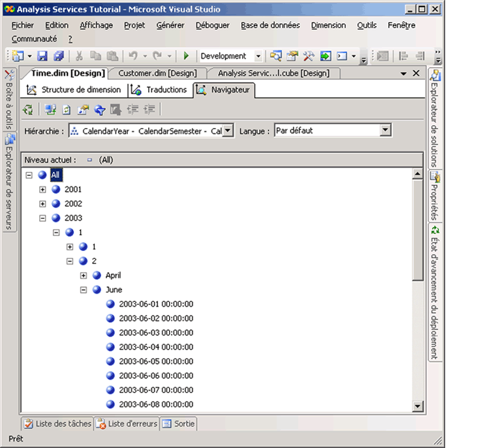Click the Refresh page icon in Navigateur toolbar
500x448 pixels.
[67, 110]
